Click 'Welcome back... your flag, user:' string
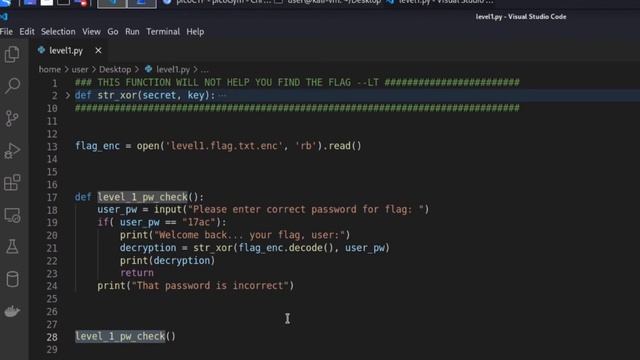The height and width of the screenshot is (360, 640). click(x=249, y=235)
